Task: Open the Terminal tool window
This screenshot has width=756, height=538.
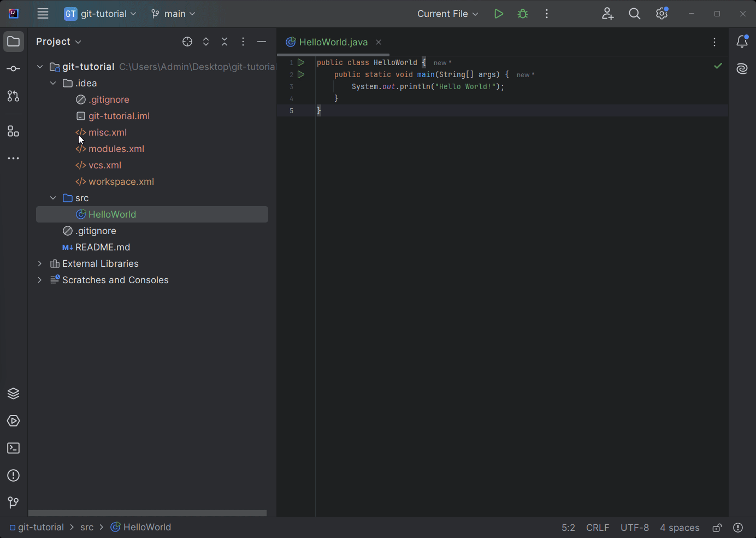Action: pos(14,448)
